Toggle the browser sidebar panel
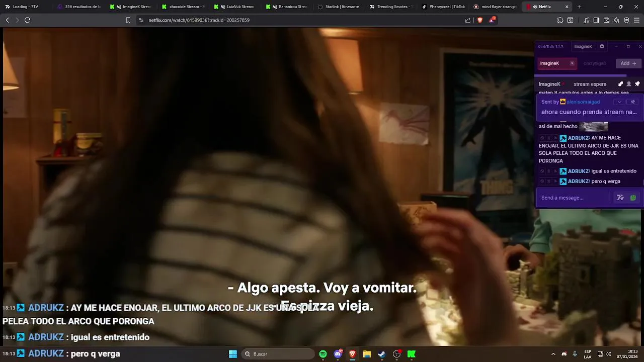This screenshot has width=644, height=362. pyautogui.click(x=596, y=20)
